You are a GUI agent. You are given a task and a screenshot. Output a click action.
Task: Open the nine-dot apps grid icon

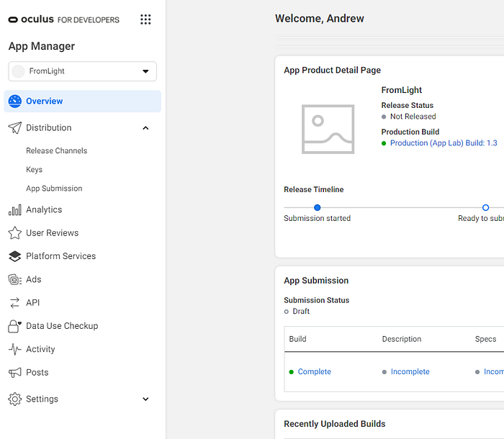pos(145,19)
